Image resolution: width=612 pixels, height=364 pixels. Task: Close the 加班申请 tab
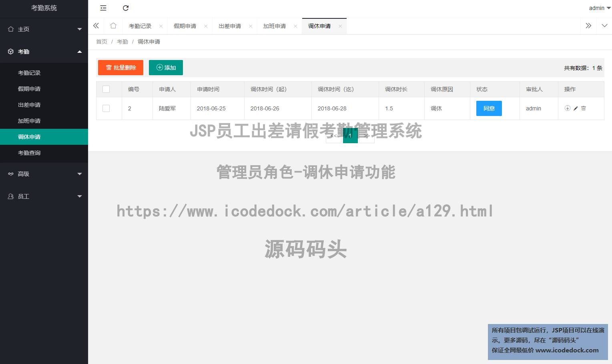click(x=295, y=26)
